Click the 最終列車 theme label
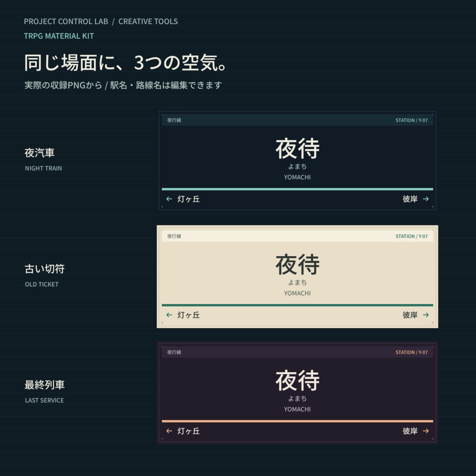Viewport: 476px width, 476px height. [x=45, y=384]
